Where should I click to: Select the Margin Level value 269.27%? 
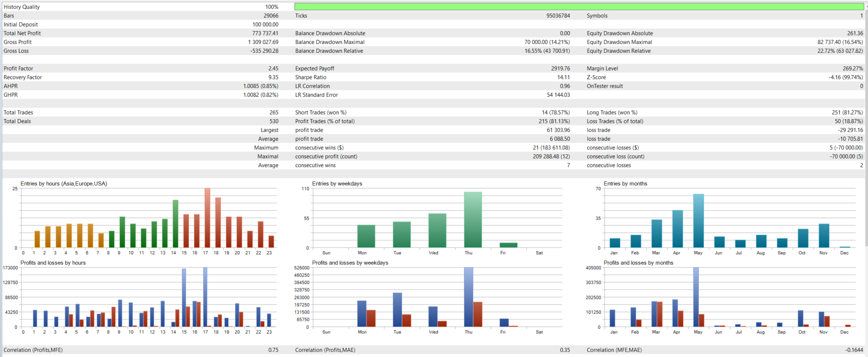click(x=852, y=69)
